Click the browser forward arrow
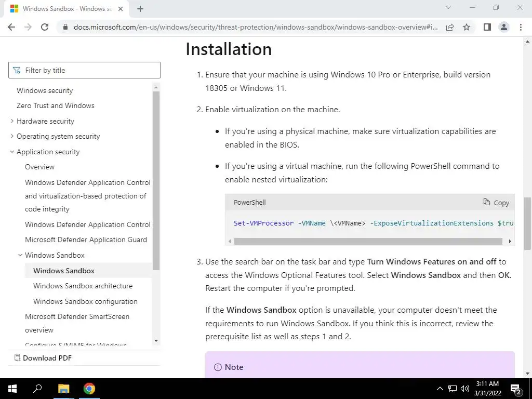The width and height of the screenshot is (532, 399). click(28, 27)
